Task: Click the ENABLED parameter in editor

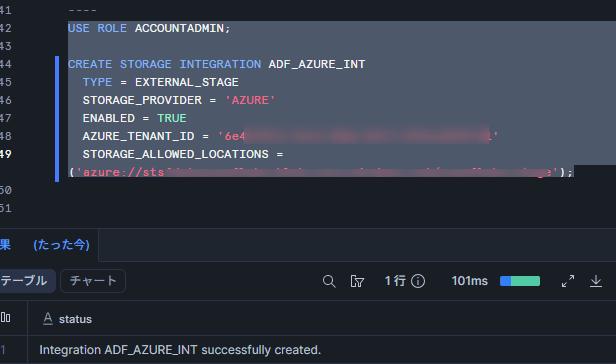Action: tap(108, 118)
